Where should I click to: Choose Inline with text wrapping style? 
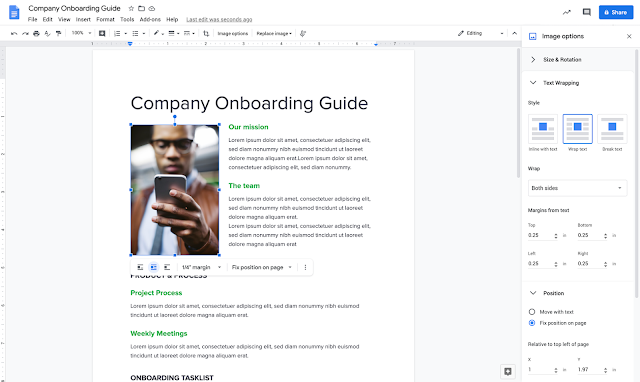[543, 129]
